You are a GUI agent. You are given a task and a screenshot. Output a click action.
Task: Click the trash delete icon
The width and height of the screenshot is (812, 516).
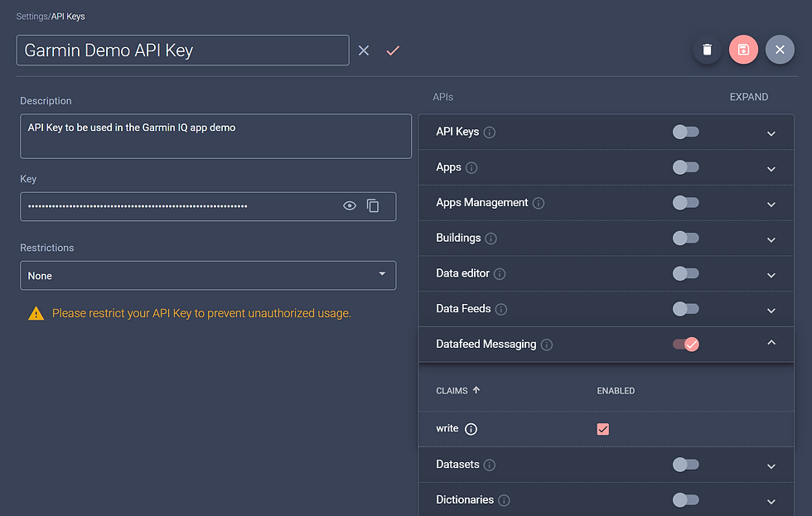[707, 50]
